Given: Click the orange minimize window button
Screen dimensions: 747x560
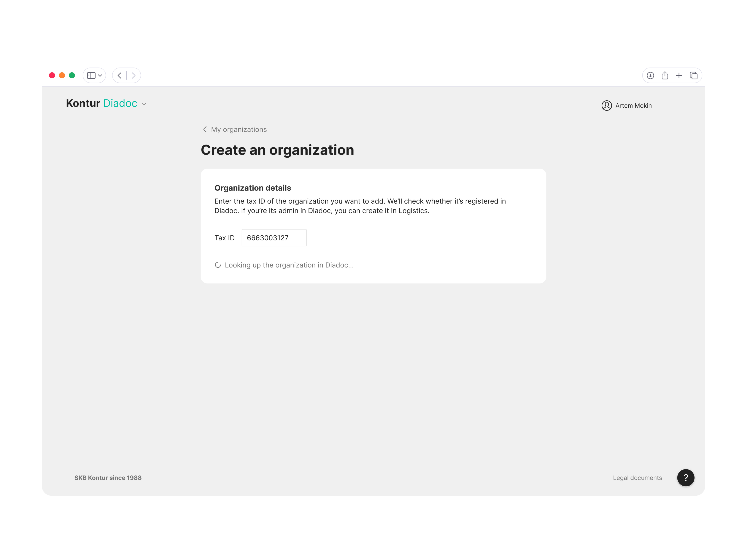Looking at the screenshot, I should tap(62, 75).
